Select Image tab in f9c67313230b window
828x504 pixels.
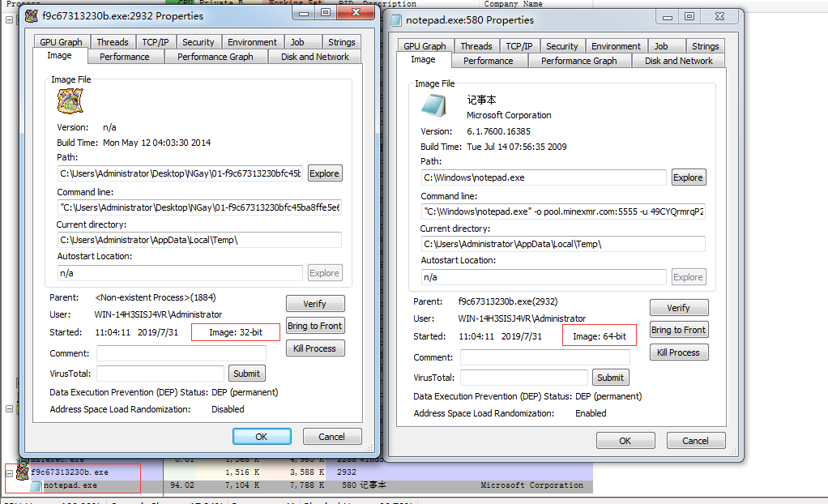click(59, 55)
